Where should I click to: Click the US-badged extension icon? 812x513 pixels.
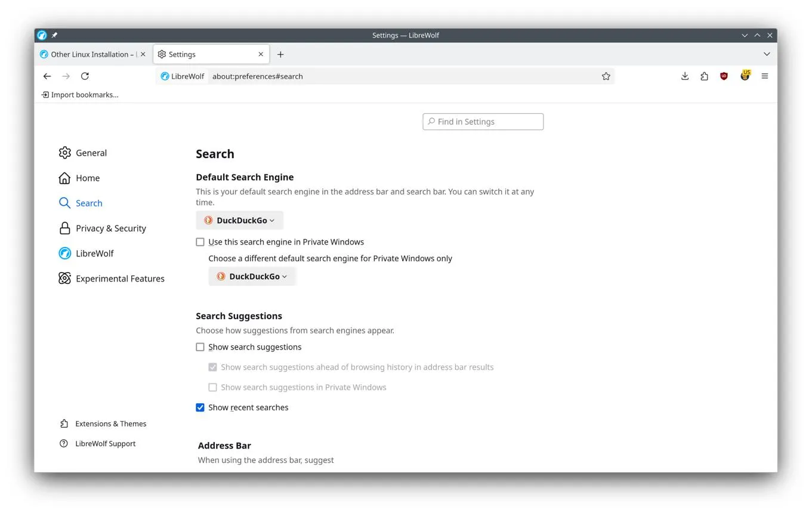pos(745,75)
